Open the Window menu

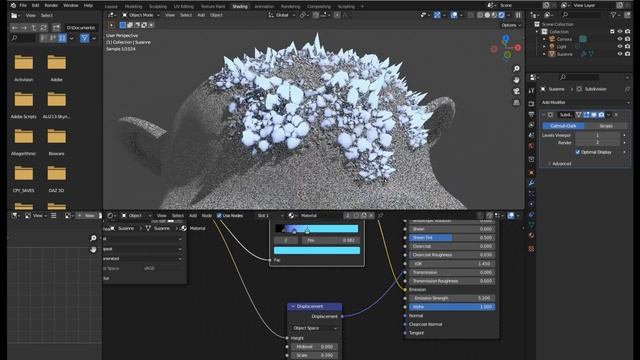71,6
